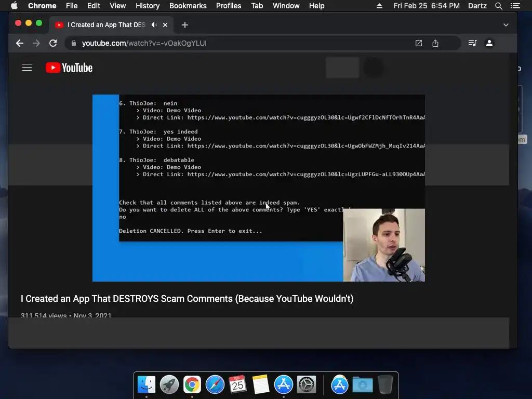Open the Edit menu
This screenshot has height=399, width=532.
click(x=94, y=6)
